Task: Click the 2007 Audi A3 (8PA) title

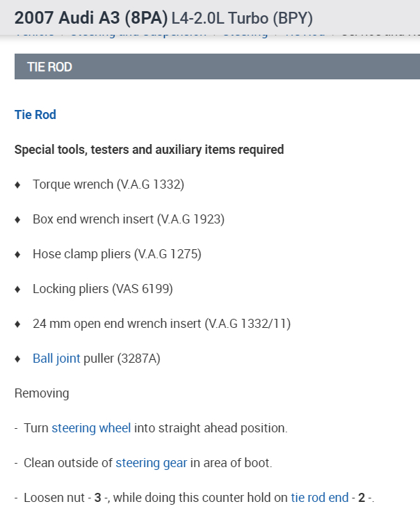Action: [x=91, y=17]
